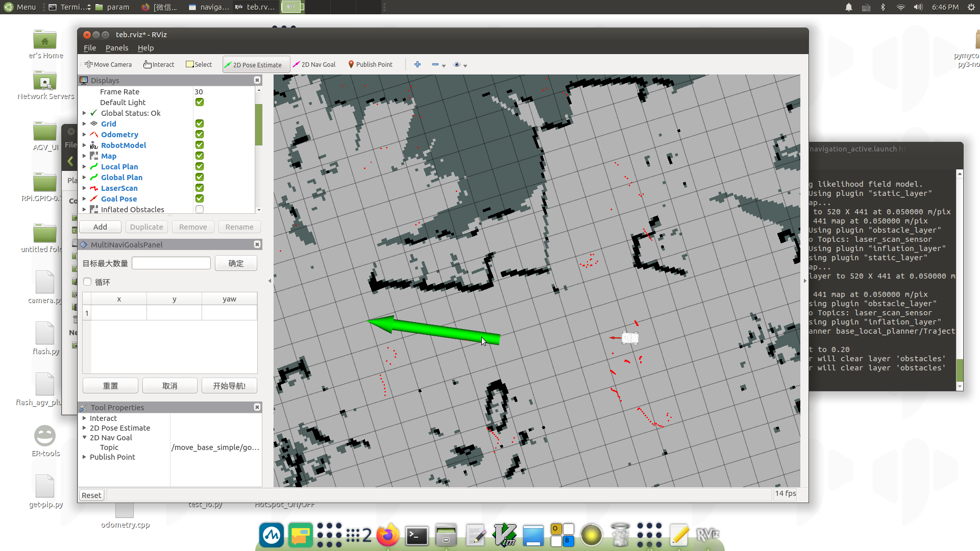Expand the Local Plan display options
The height and width of the screenshot is (551, 980).
[84, 166]
